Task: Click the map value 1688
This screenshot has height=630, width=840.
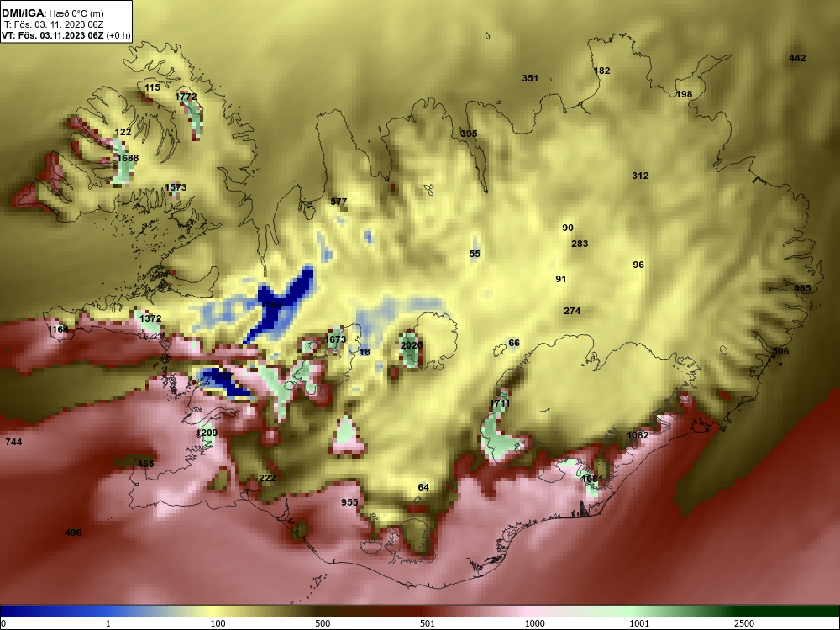Action: point(128,158)
